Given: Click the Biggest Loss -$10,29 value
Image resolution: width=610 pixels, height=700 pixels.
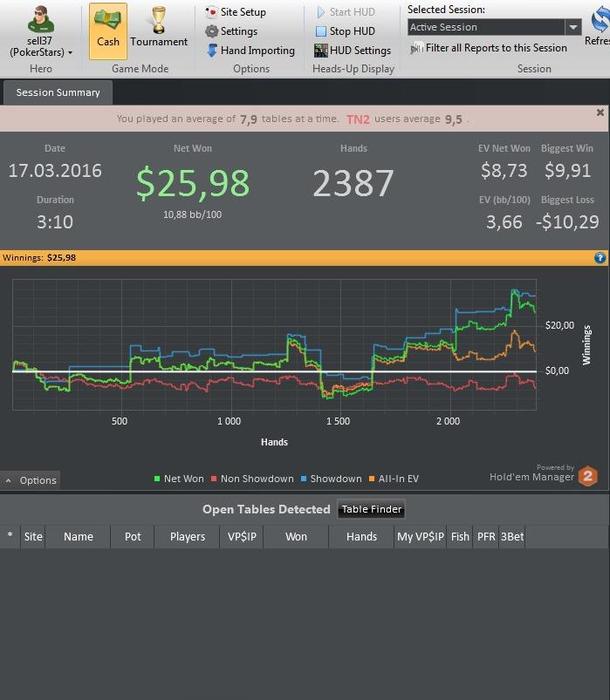Looking at the screenshot, I should click(x=568, y=222).
